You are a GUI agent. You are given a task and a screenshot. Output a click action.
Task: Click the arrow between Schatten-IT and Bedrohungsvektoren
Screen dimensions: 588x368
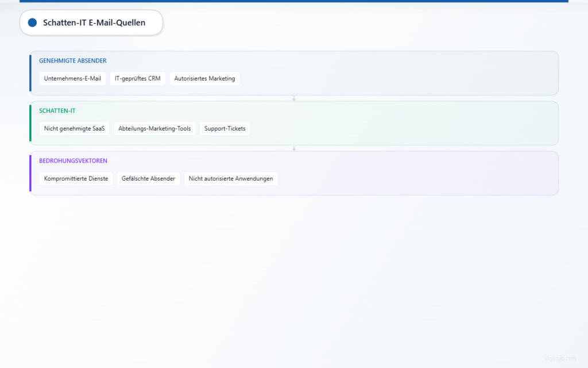tap(294, 149)
